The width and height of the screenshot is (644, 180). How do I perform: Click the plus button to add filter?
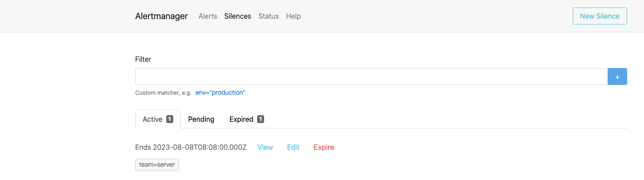(x=617, y=76)
